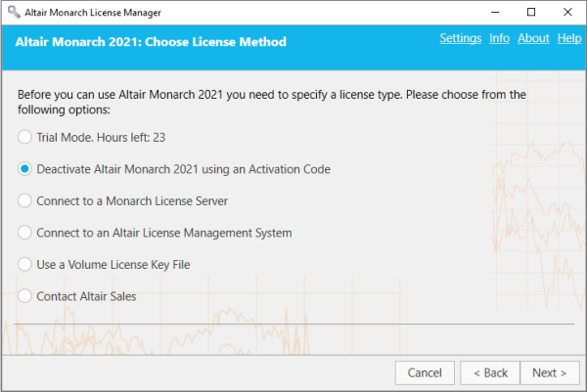This screenshot has width=587, height=392.
Task: Select the Contact Altair Sales option
Action: [x=25, y=295]
